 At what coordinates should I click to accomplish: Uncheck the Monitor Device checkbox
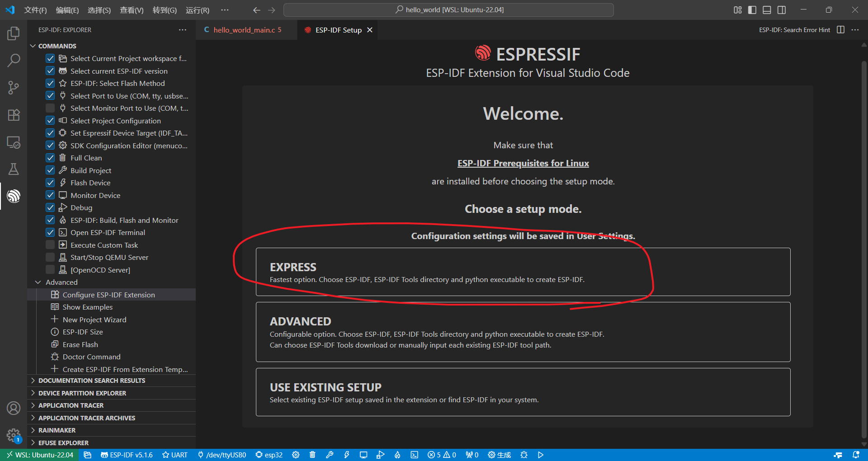tap(50, 195)
